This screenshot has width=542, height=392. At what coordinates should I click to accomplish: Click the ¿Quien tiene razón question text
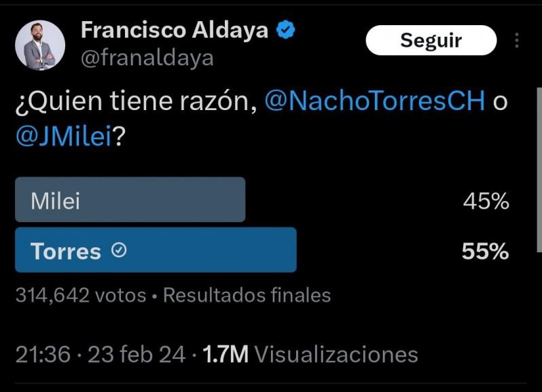[136, 101]
